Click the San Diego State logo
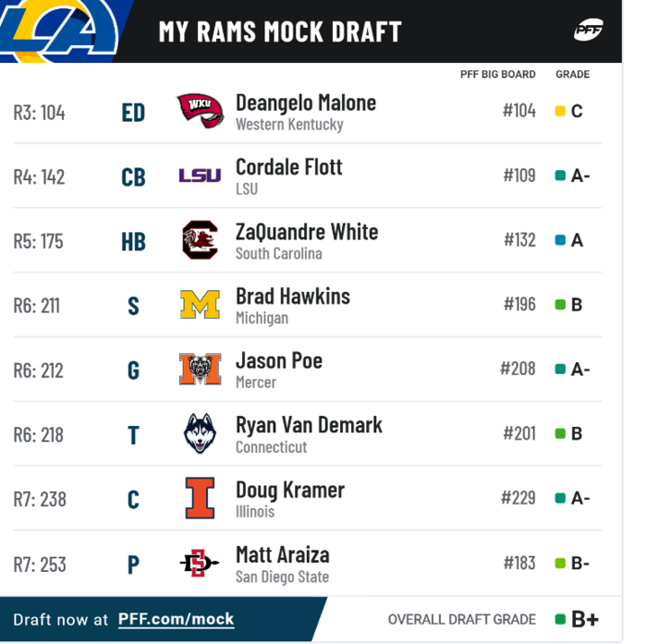Screen dimensions: 647x644 [x=200, y=563]
